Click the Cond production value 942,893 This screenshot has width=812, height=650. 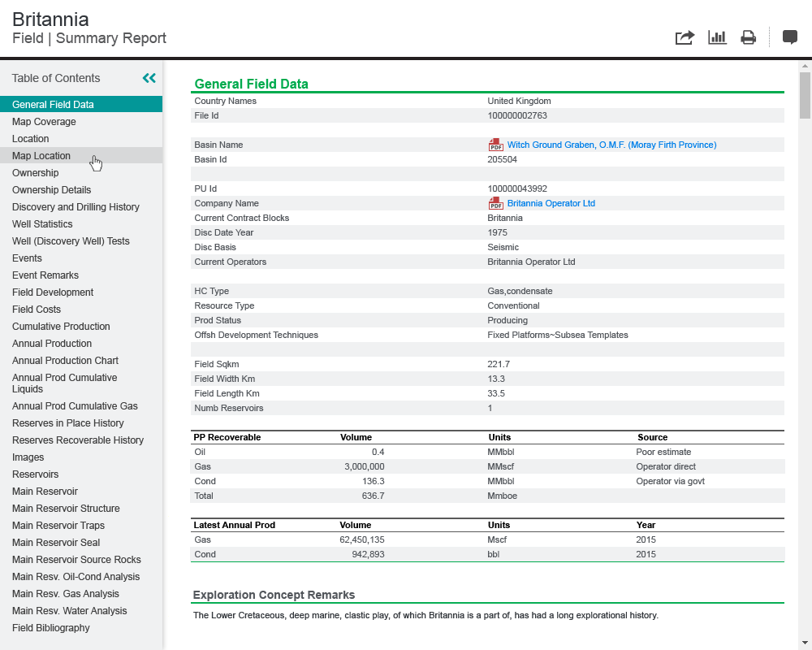pos(368,554)
